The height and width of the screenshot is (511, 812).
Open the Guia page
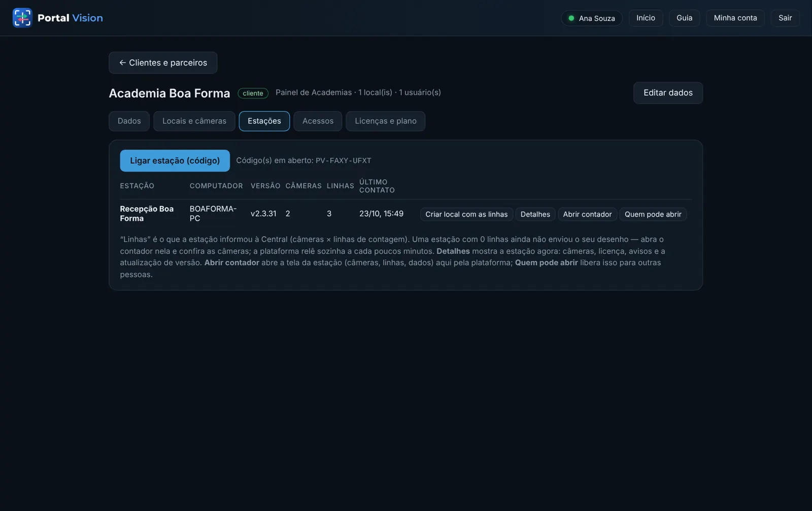coord(684,18)
